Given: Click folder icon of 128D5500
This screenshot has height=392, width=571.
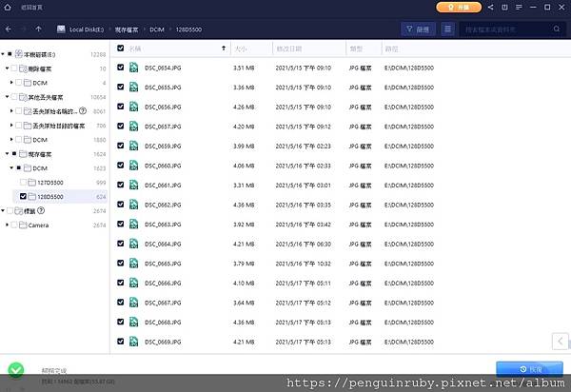Looking at the screenshot, I should pos(31,197).
